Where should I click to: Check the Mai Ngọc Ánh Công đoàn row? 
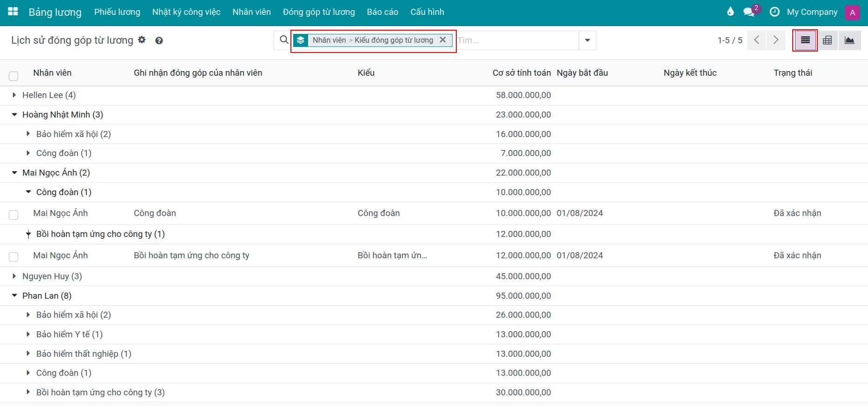click(13, 215)
